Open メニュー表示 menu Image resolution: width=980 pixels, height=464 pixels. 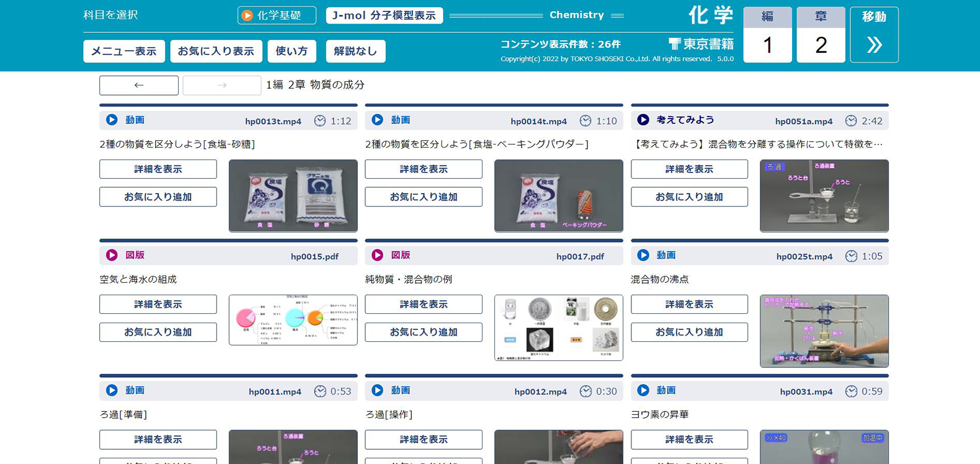[124, 51]
